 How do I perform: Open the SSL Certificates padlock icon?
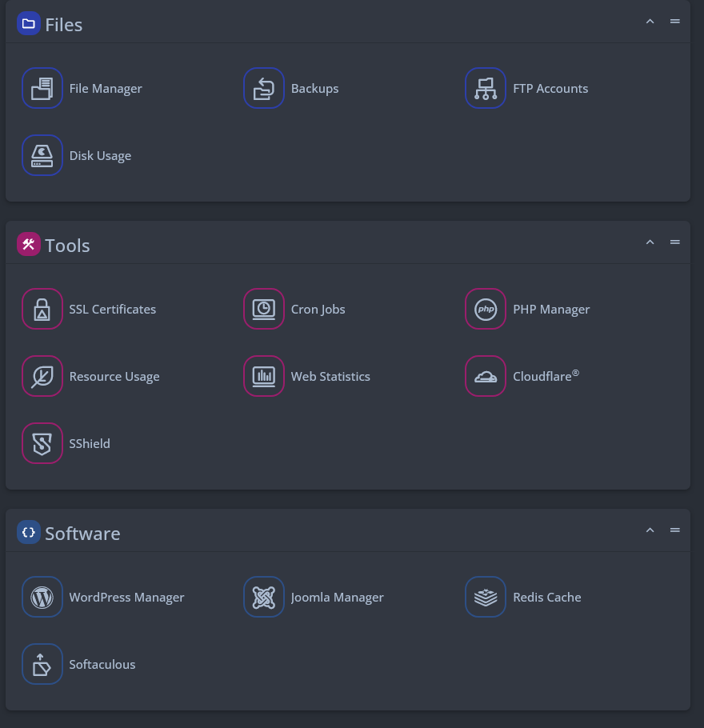pos(42,309)
